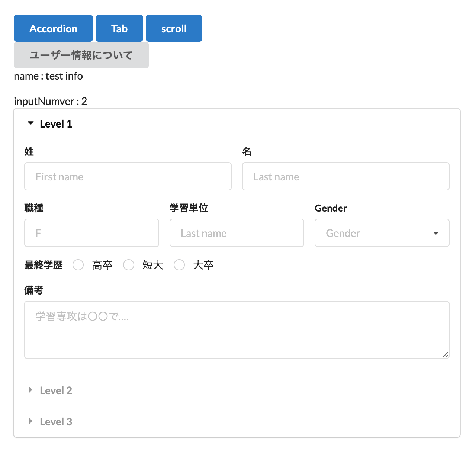Grab the 備考 textarea resize handle
This screenshot has width=476, height=450.
pyautogui.click(x=445, y=355)
